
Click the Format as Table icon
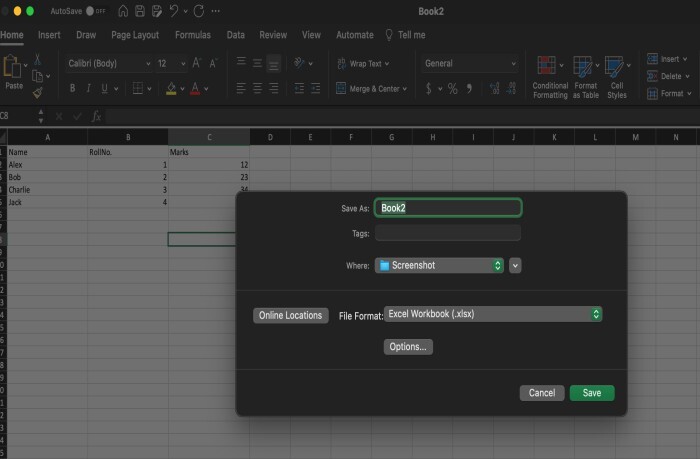coord(585,67)
